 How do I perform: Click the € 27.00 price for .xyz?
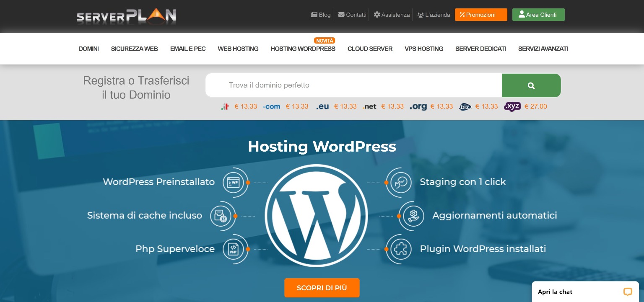pyautogui.click(x=536, y=107)
